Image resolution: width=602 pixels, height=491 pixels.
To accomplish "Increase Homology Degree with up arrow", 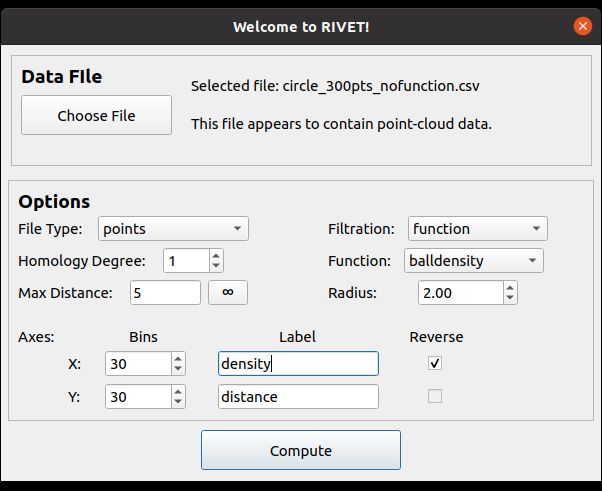I will pos(216,256).
